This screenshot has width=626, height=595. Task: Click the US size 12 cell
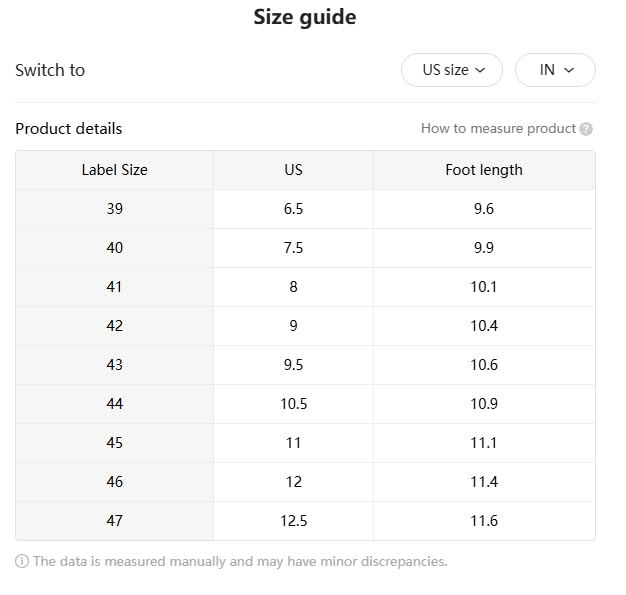[293, 482]
